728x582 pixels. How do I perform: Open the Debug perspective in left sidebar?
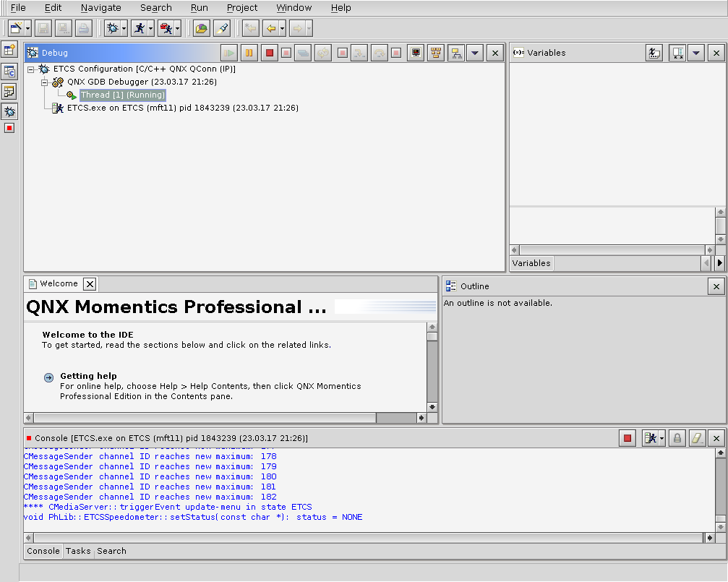[x=9, y=111]
